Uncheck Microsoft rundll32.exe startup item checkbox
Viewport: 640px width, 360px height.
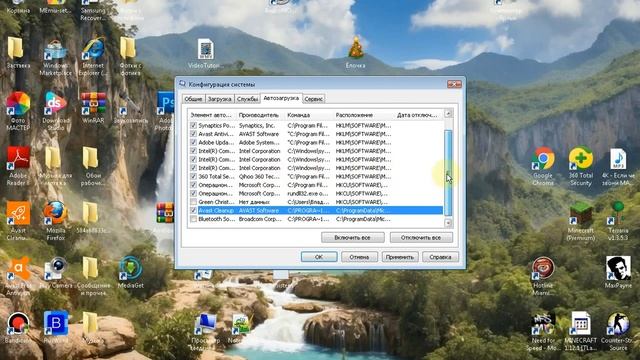[193, 193]
